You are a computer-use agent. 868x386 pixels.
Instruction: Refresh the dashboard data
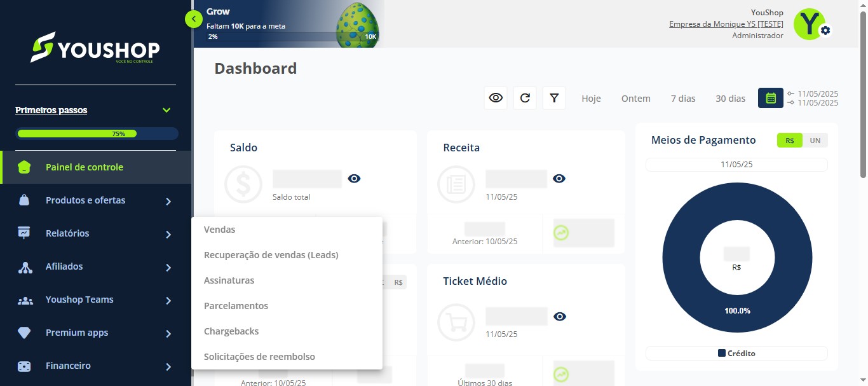pyautogui.click(x=525, y=98)
